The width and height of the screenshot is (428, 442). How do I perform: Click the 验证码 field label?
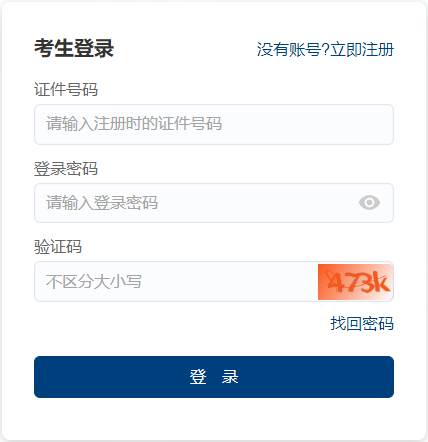58,247
